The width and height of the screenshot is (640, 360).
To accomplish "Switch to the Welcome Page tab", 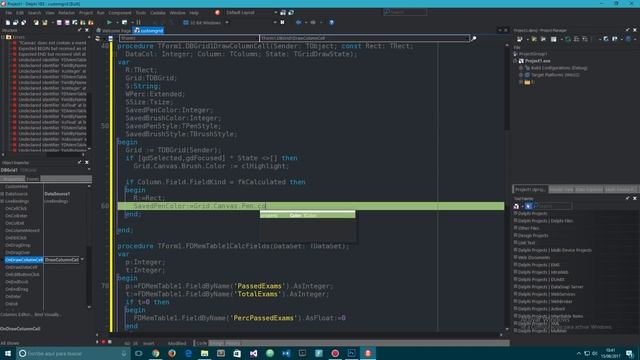I will (114, 31).
